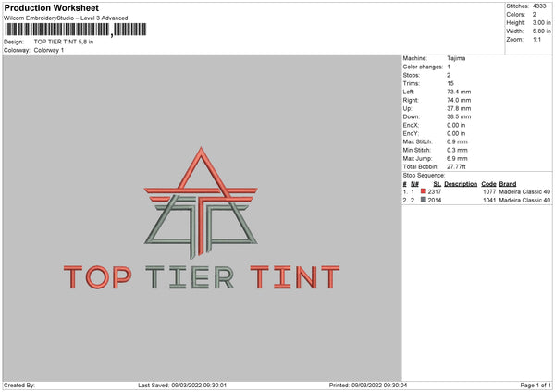Click the Right value 74.0 mm
The height and width of the screenshot is (392, 555).
(459, 100)
